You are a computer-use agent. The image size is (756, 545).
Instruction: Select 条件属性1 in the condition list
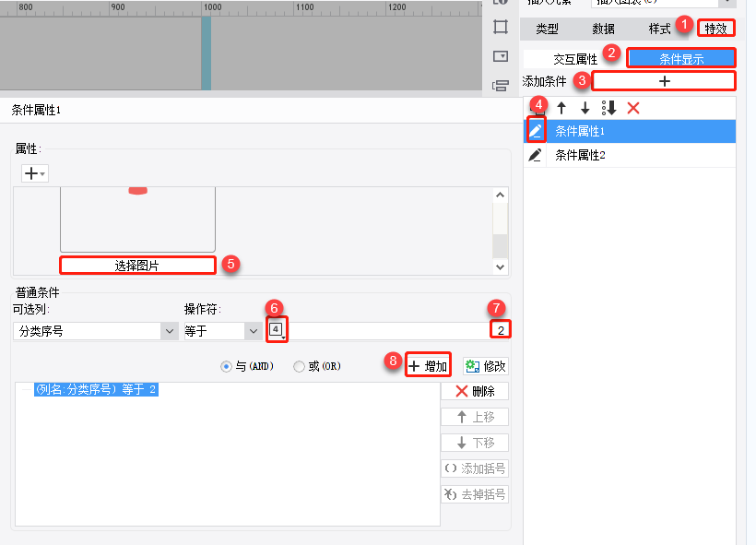pyautogui.click(x=630, y=131)
